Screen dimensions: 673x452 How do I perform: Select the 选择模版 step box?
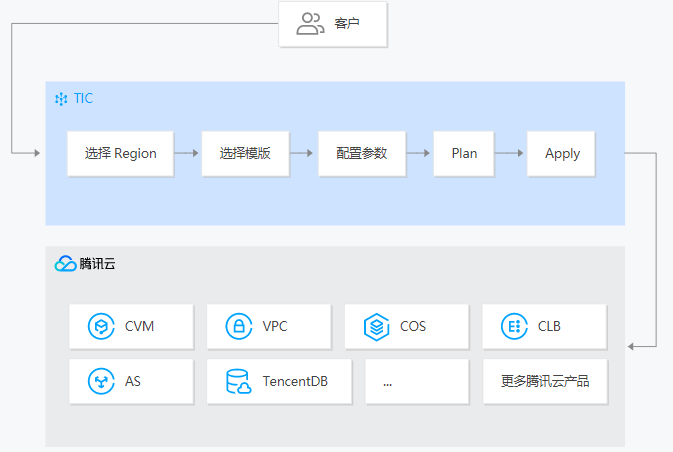246,154
